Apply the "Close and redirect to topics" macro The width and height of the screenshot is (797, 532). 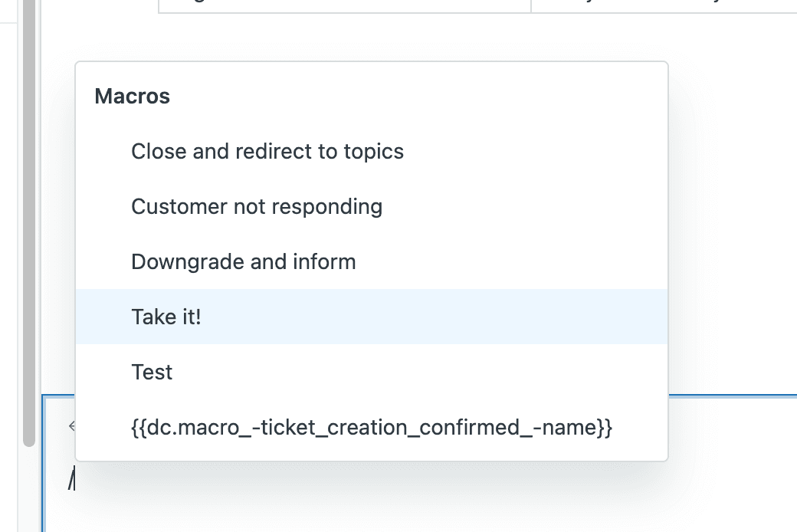pyautogui.click(x=267, y=151)
